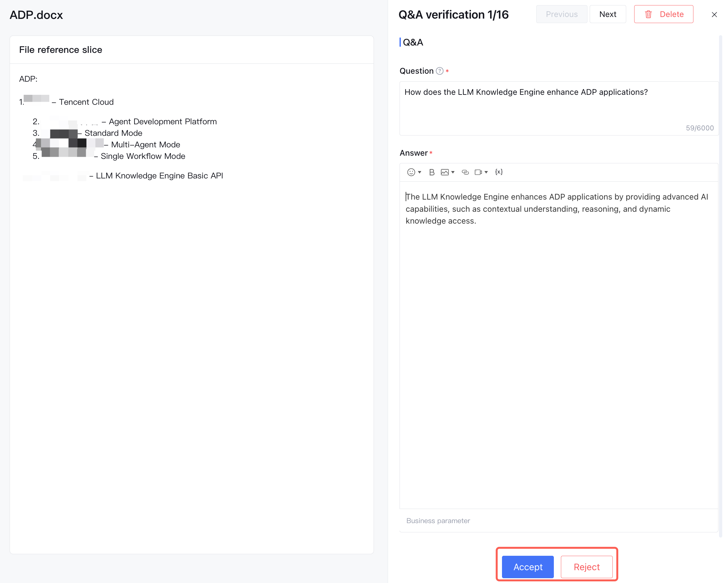Screen dimensions: 728x583
Task: Reject the Q&A verification
Action: click(586, 566)
